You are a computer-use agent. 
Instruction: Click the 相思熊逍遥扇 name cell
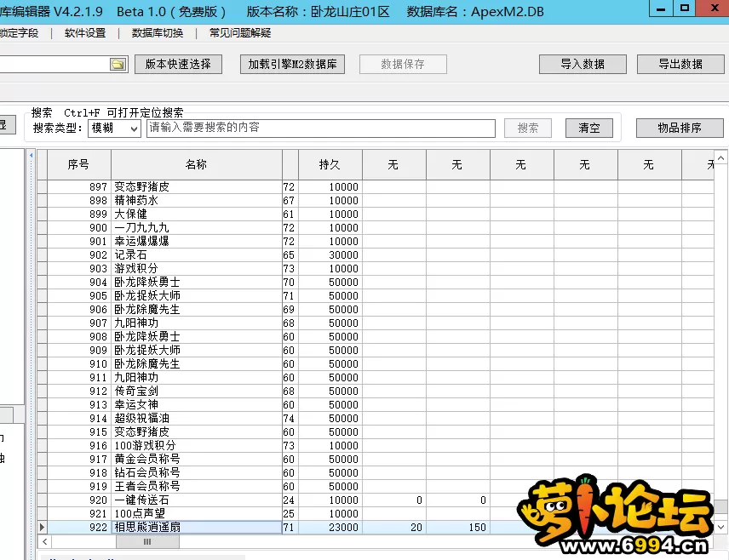tap(196, 527)
